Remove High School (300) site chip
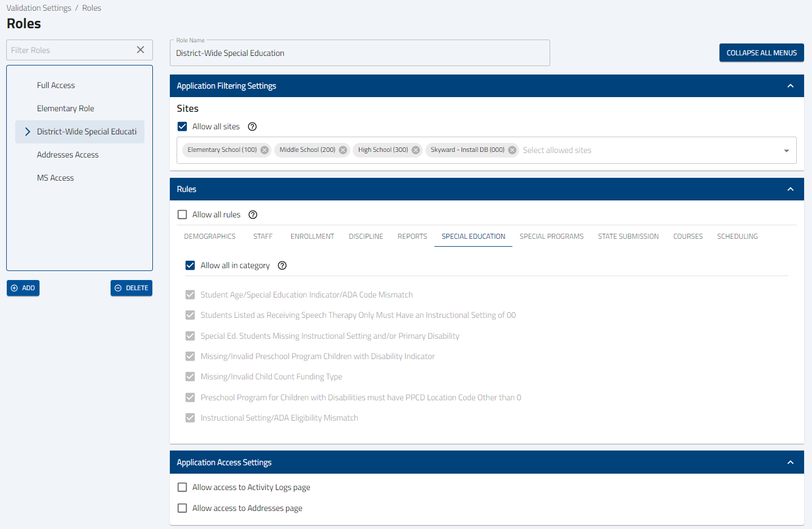Viewport: 812px width, 529px height. click(x=415, y=150)
